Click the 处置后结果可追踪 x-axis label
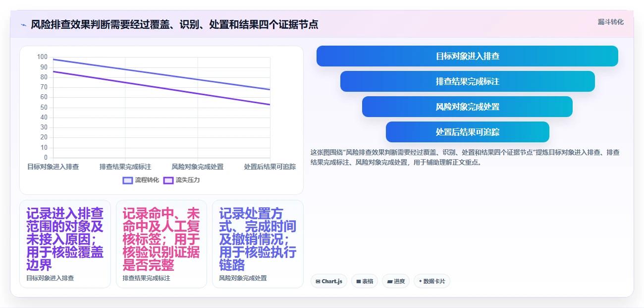 click(x=270, y=167)
